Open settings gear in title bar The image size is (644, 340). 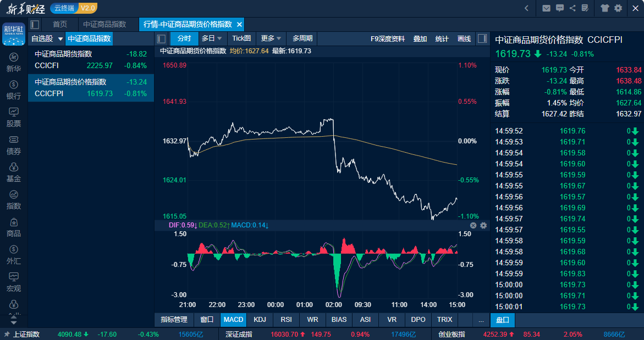click(x=618, y=8)
